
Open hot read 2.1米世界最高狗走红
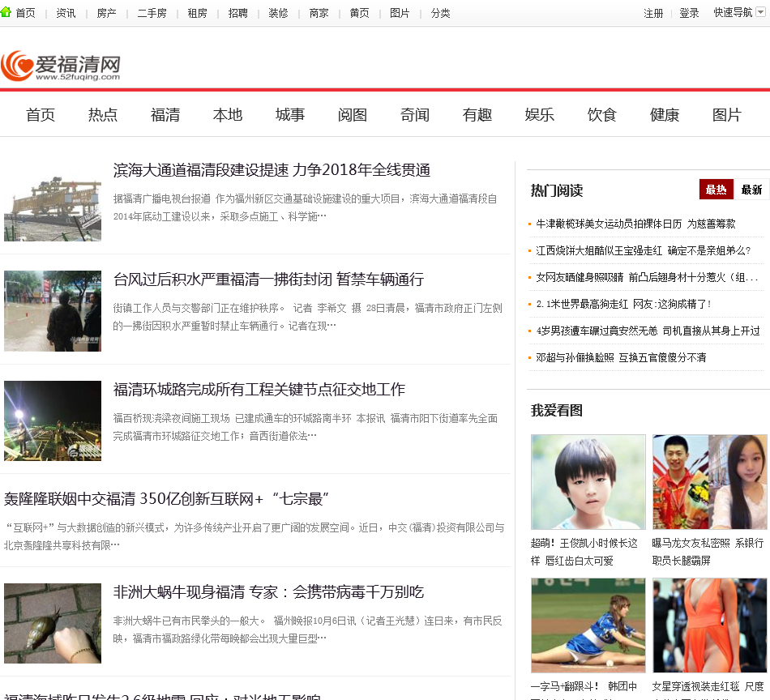623,304
